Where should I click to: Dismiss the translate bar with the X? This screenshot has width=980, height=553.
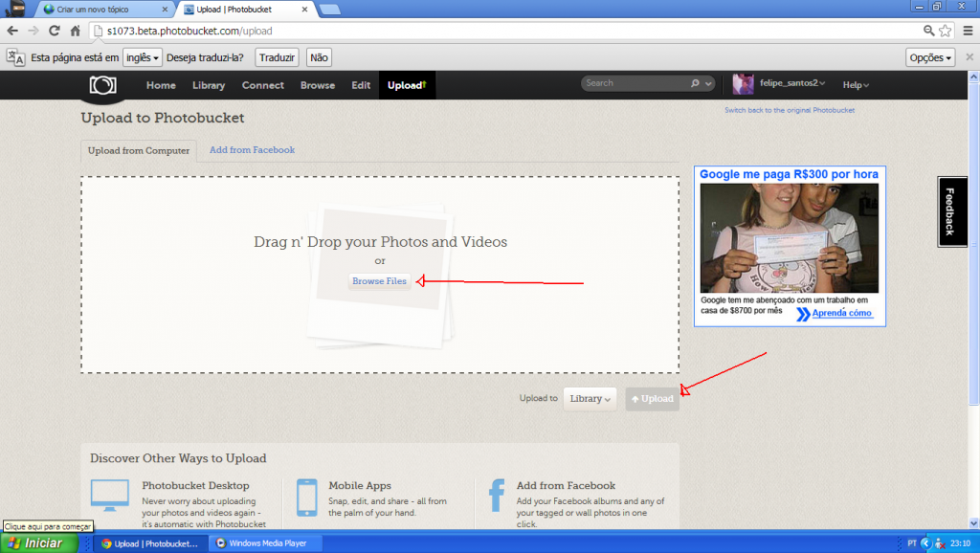click(969, 56)
